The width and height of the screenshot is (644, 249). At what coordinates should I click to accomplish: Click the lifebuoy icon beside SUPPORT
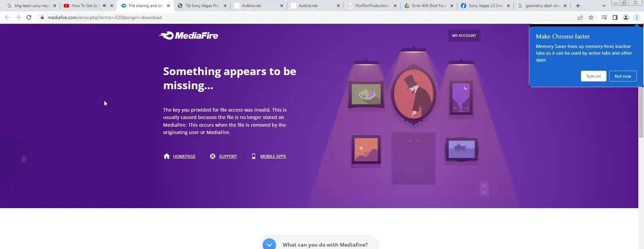213,156
